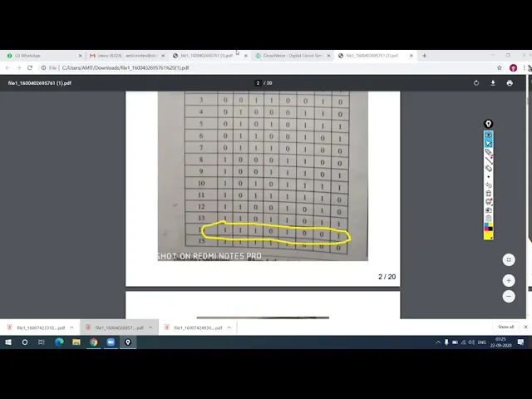Click the ENG language indicator
Screen dimensions: 532x399
482,342
